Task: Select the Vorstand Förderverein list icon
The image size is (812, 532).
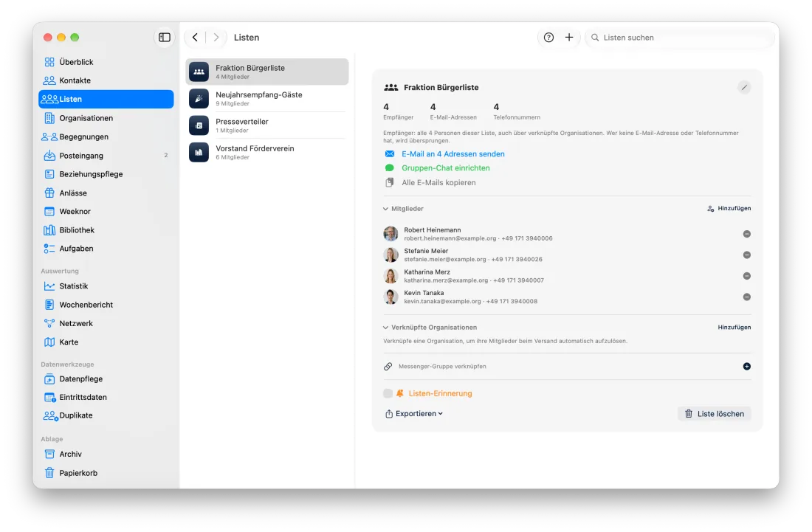Action: click(199, 152)
